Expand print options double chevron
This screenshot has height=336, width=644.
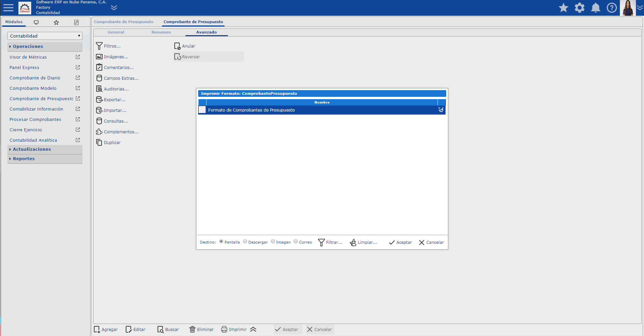point(253,330)
